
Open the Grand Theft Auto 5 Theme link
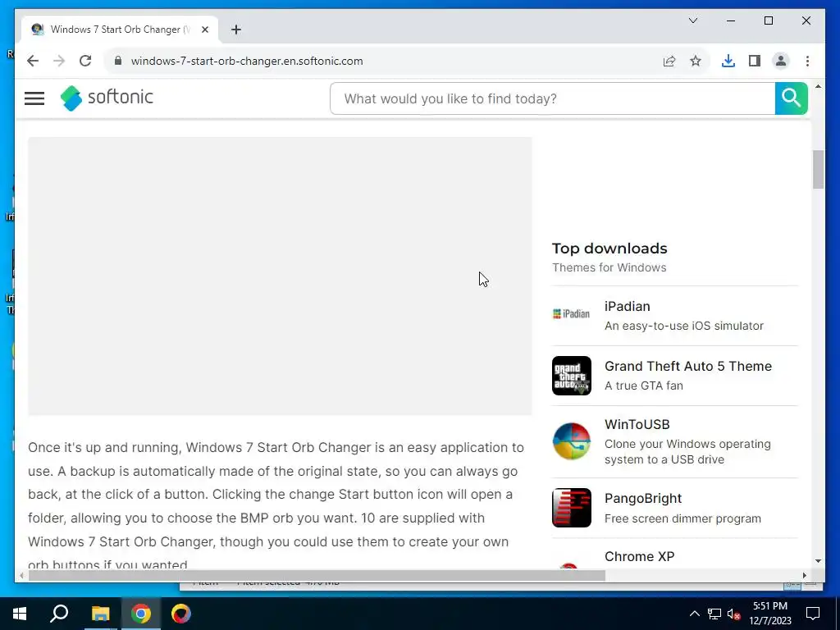click(x=688, y=367)
